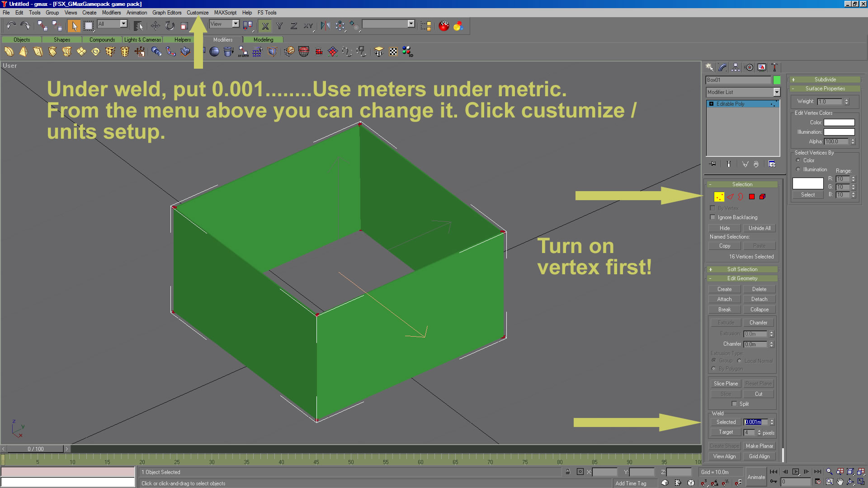868x488 pixels.
Task: Choose Illumination for Select Vertices By
Action: tap(798, 169)
